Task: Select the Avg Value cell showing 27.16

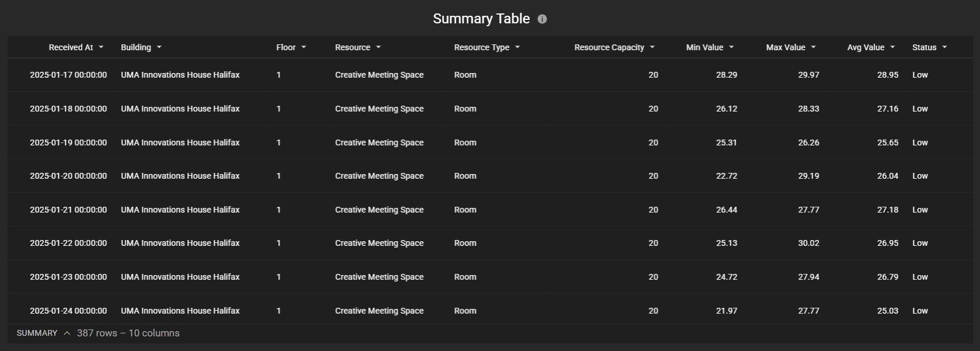Action: coord(887,109)
